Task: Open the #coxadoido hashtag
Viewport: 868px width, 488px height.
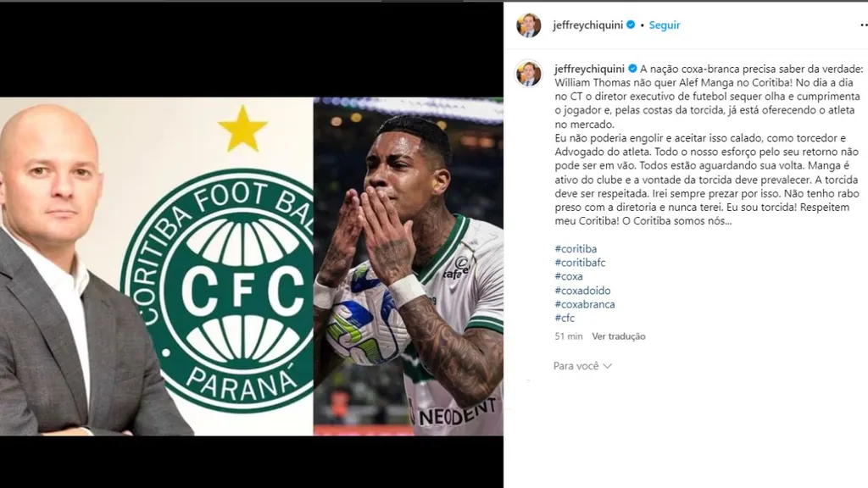Action: click(582, 291)
